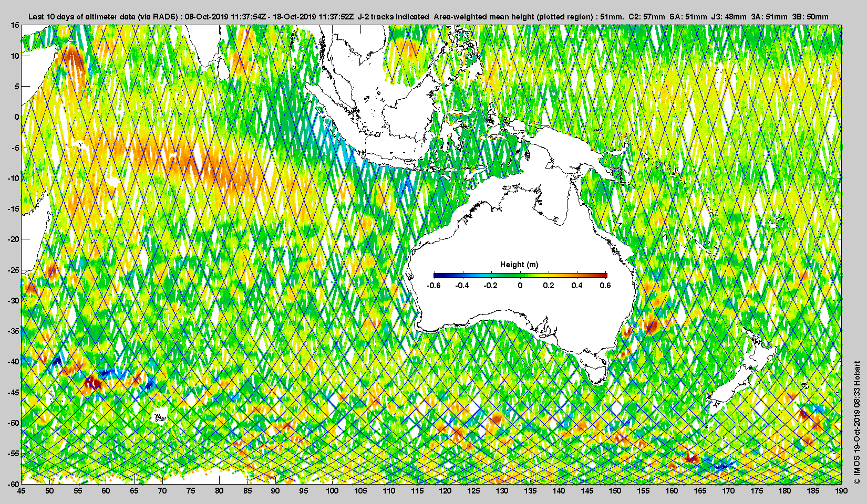The image size is (867, 504).
Task: Click the -0.6 colorbar tick label
Action: click(434, 286)
